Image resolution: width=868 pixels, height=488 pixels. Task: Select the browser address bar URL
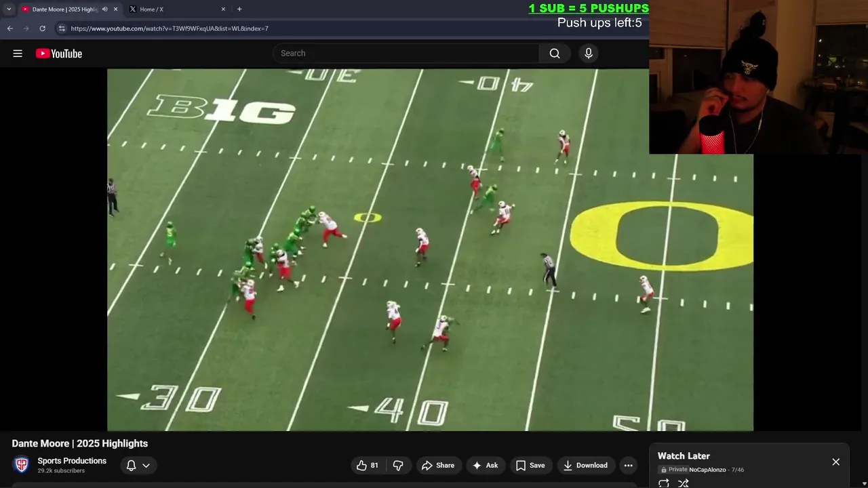[170, 28]
